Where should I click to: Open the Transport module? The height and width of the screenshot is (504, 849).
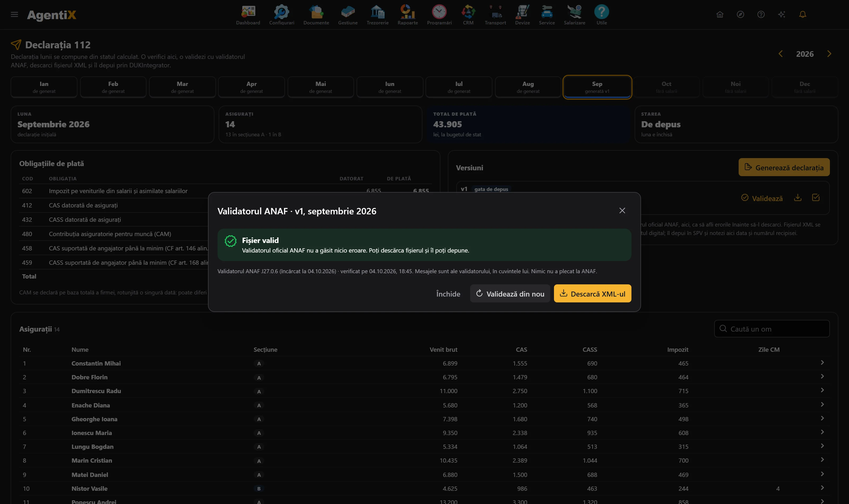click(x=495, y=15)
